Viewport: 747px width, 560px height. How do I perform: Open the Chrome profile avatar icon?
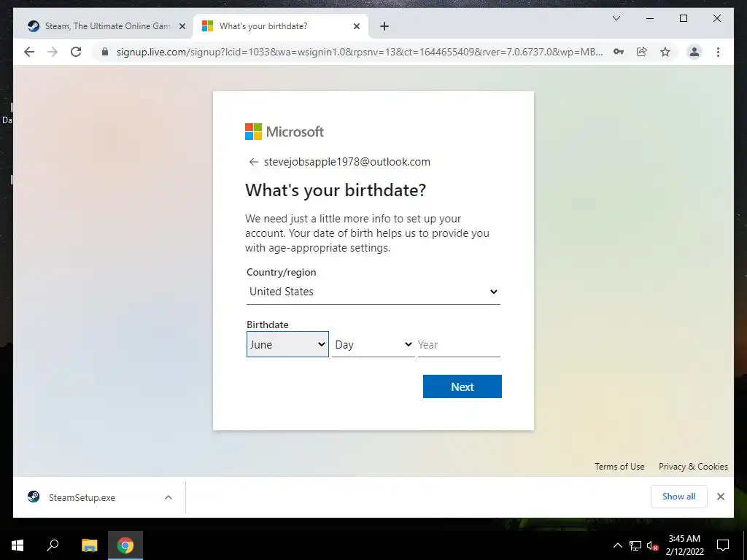[x=694, y=52]
